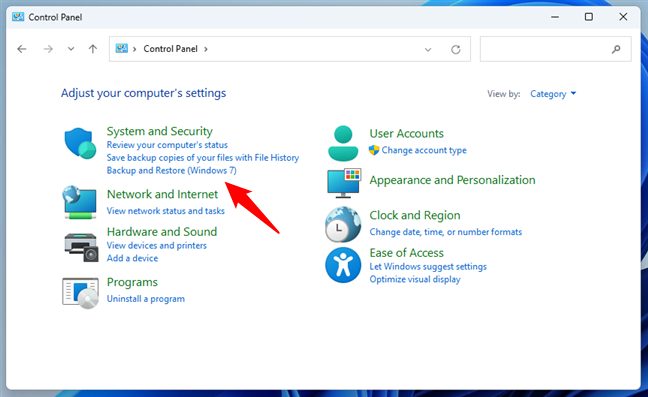Open Network and Internet category
This screenshot has width=648, height=397.
click(x=162, y=194)
